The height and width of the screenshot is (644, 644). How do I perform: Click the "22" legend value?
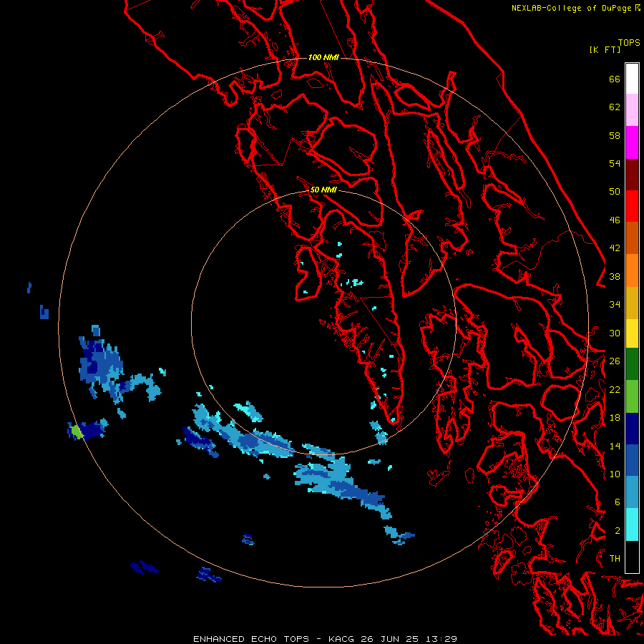click(615, 389)
